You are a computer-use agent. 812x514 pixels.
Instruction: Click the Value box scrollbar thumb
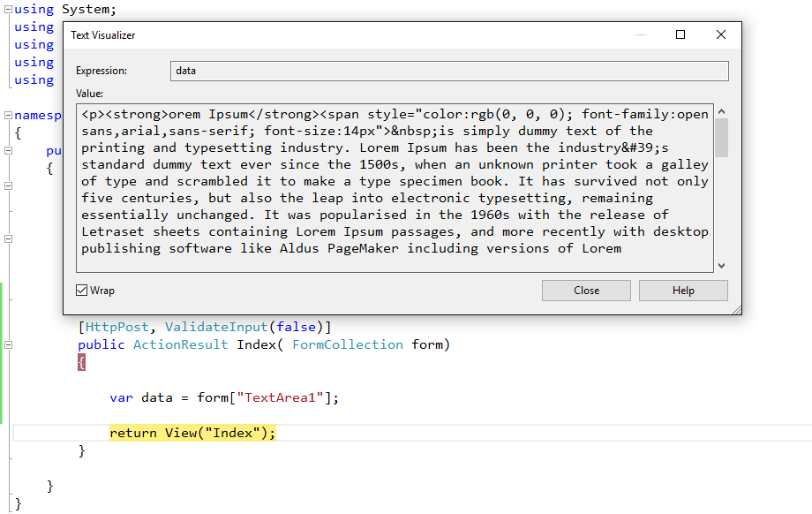(721, 138)
